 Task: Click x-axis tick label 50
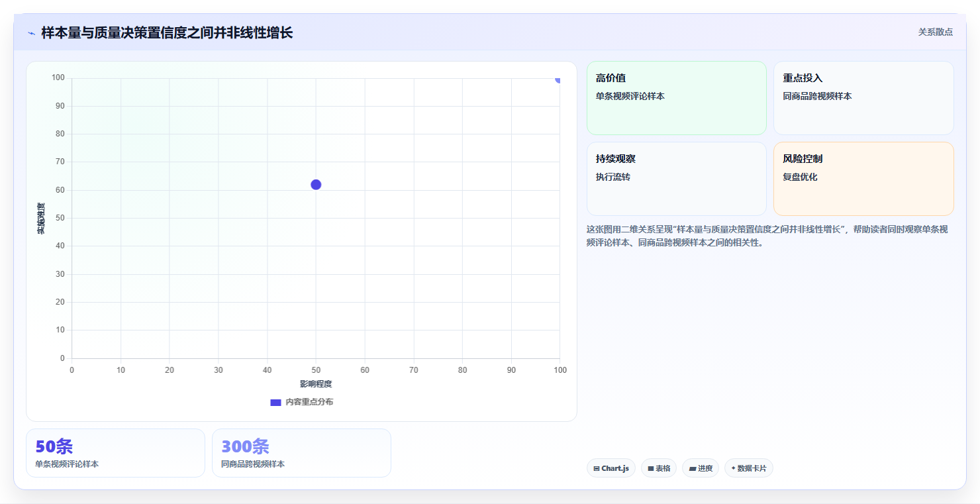pos(316,370)
